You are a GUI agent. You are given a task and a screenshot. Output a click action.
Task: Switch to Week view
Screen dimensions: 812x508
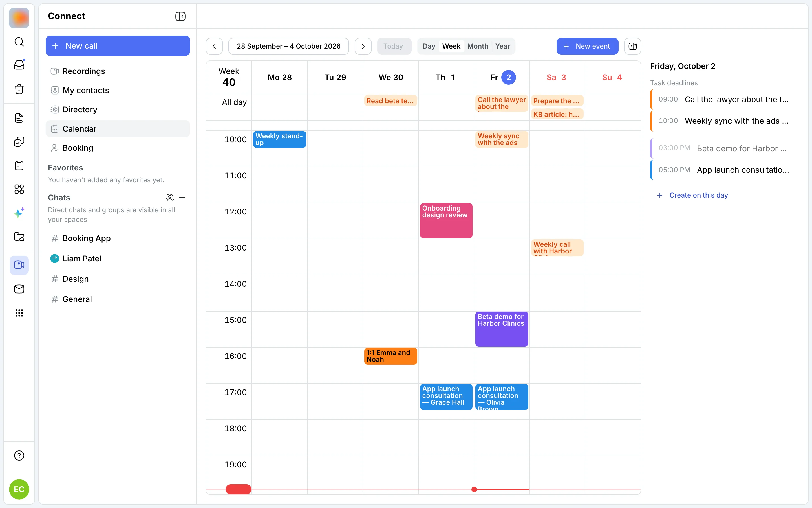[x=451, y=46]
